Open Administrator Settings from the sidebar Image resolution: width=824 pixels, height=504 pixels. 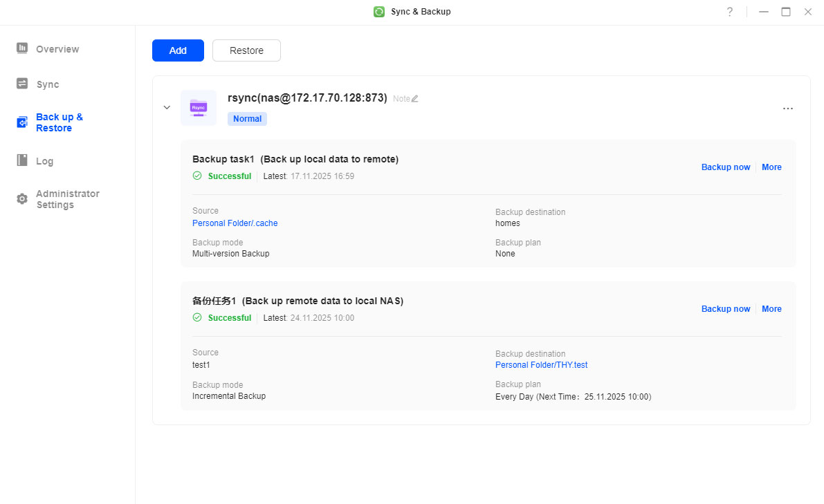click(23, 199)
